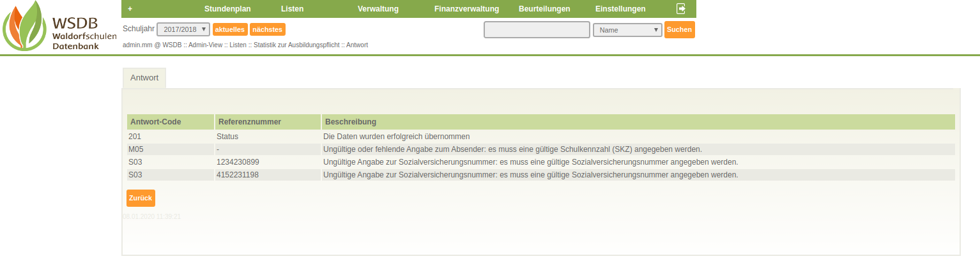Click the logout icon in the menu bar
Screen dimensions: 980x277
click(681, 9)
